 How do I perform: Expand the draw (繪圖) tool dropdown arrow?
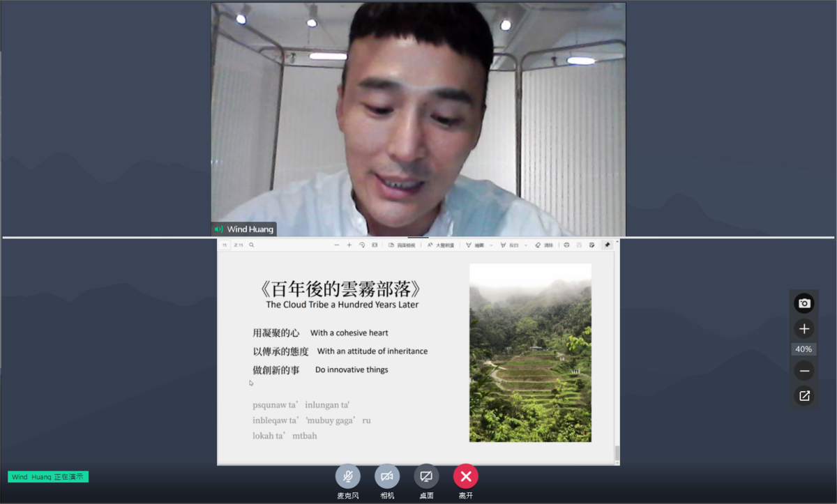point(491,245)
